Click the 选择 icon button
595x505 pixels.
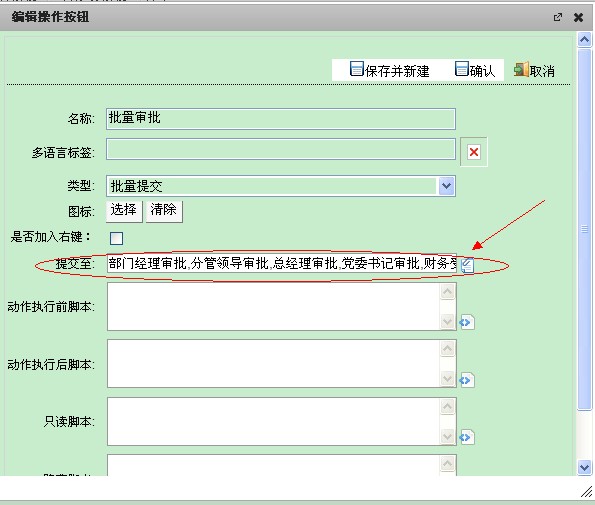point(124,210)
